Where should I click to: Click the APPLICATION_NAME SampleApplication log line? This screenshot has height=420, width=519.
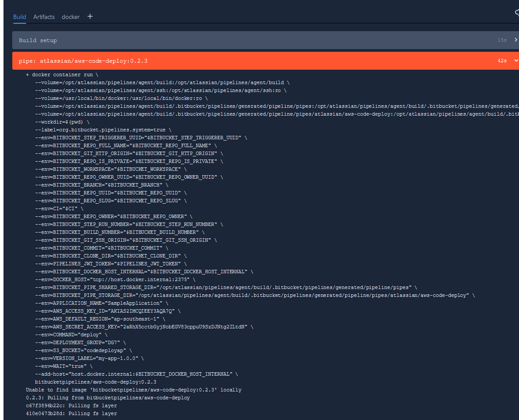click(x=101, y=303)
